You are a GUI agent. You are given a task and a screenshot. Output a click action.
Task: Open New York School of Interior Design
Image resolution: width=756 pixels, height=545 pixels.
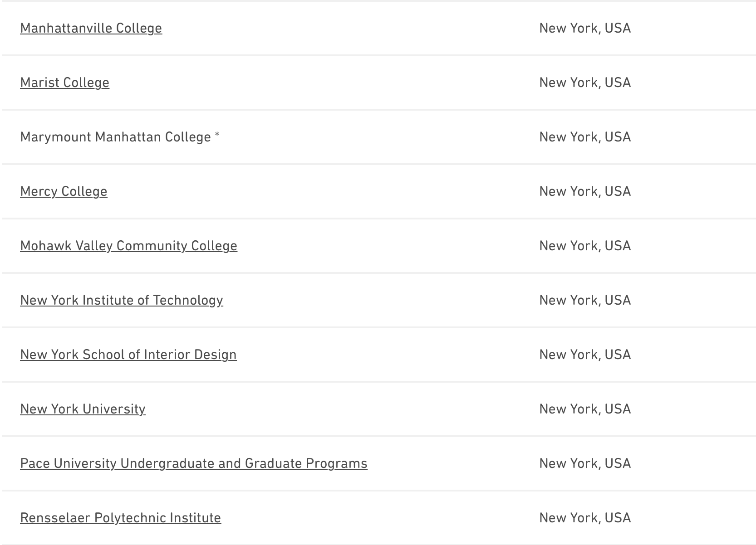128,355
